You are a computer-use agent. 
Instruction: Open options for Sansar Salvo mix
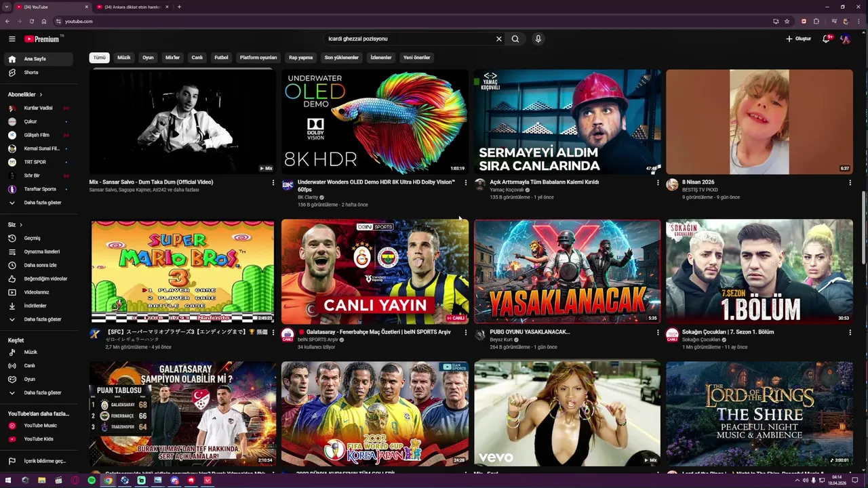273,182
